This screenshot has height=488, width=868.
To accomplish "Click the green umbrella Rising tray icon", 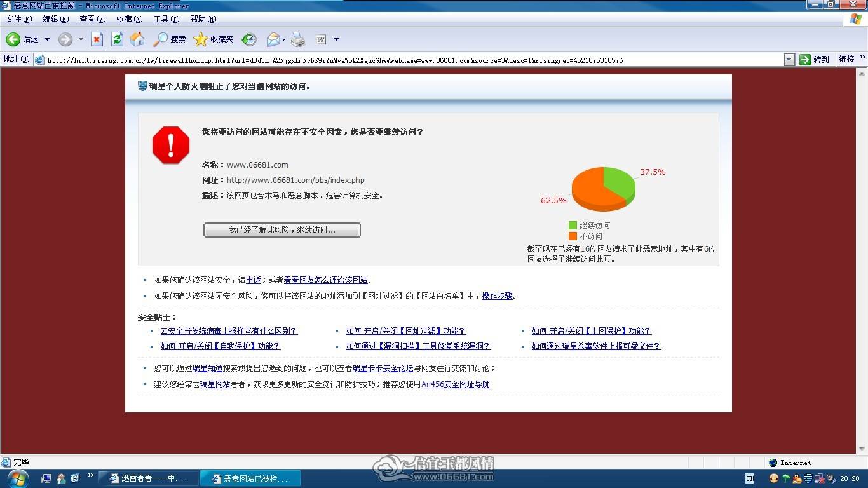I will (x=785, y=478).
